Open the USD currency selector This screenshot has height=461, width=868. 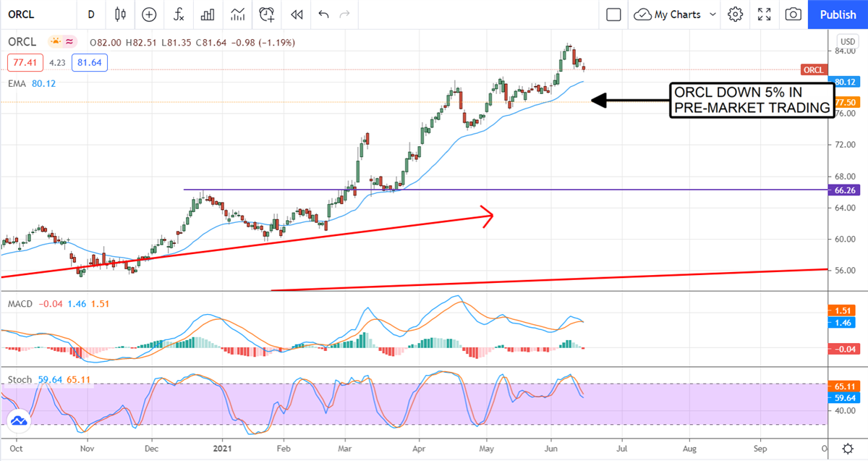(847, 41)
